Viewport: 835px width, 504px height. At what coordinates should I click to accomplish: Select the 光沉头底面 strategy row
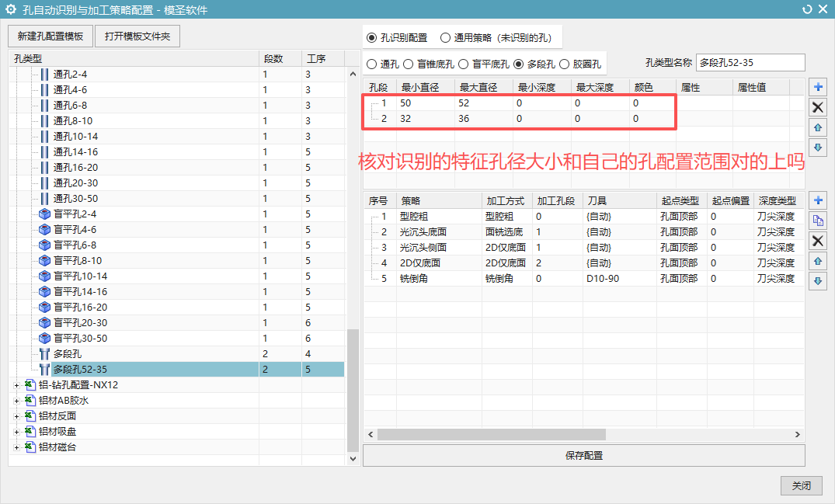[583, 232]
